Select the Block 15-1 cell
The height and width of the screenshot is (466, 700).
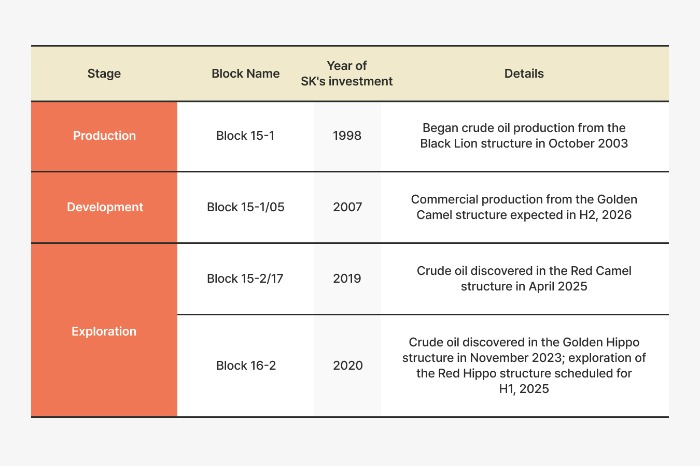click(246, 136)
